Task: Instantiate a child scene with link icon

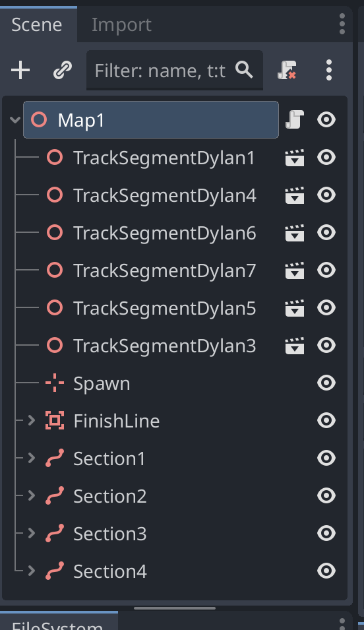Action: (x=63, y=71)
